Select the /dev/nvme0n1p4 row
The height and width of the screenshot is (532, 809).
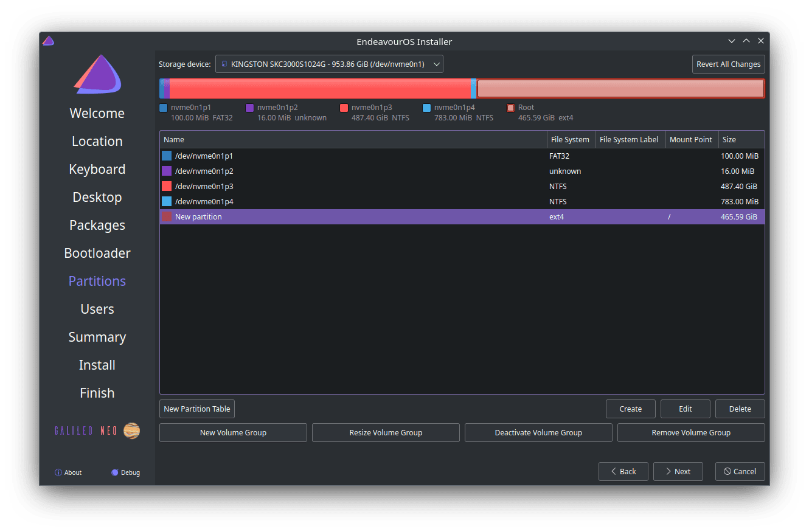[462, 201]
